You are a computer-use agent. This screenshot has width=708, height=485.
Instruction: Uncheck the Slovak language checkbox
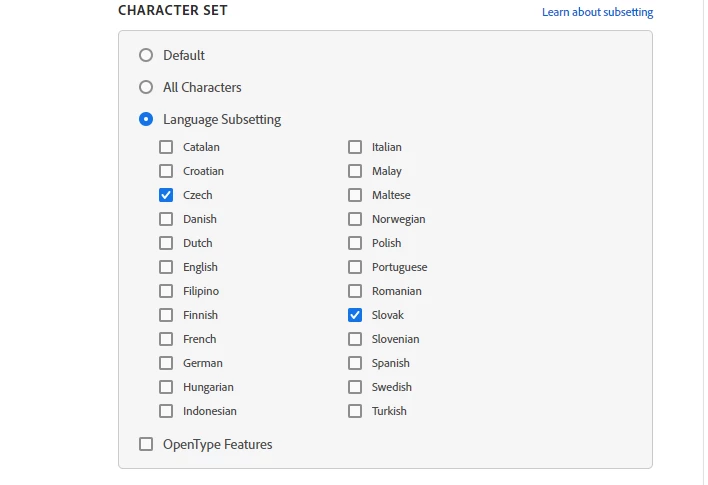tap(355, 315)
